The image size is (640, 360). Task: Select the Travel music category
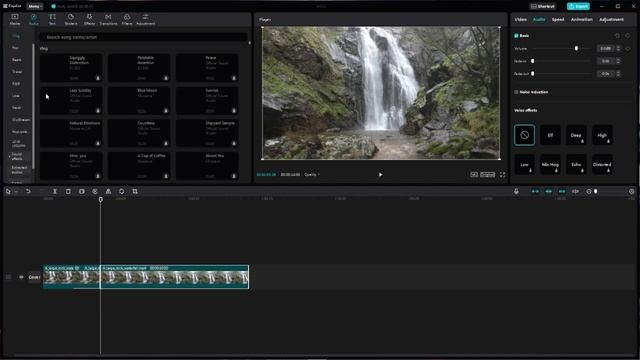[x=17, y=72]
